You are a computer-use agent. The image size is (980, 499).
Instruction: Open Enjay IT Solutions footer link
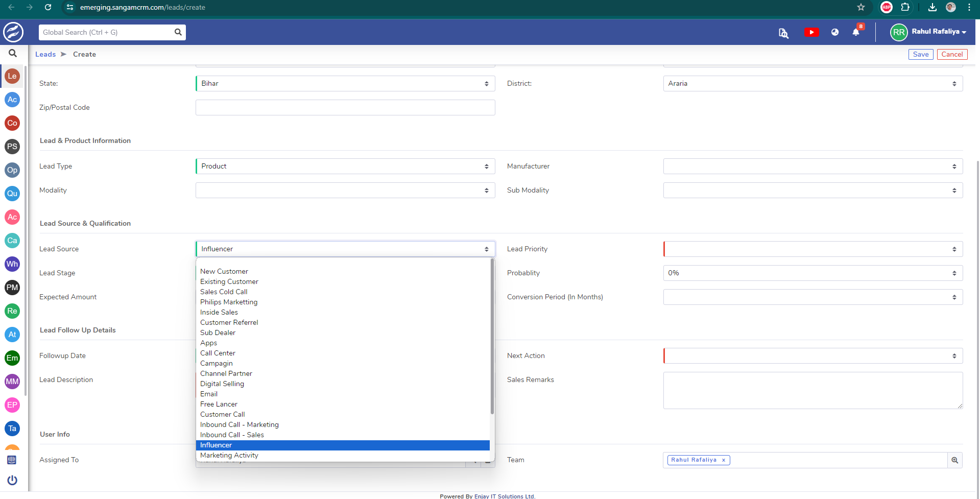pos(504,496)
